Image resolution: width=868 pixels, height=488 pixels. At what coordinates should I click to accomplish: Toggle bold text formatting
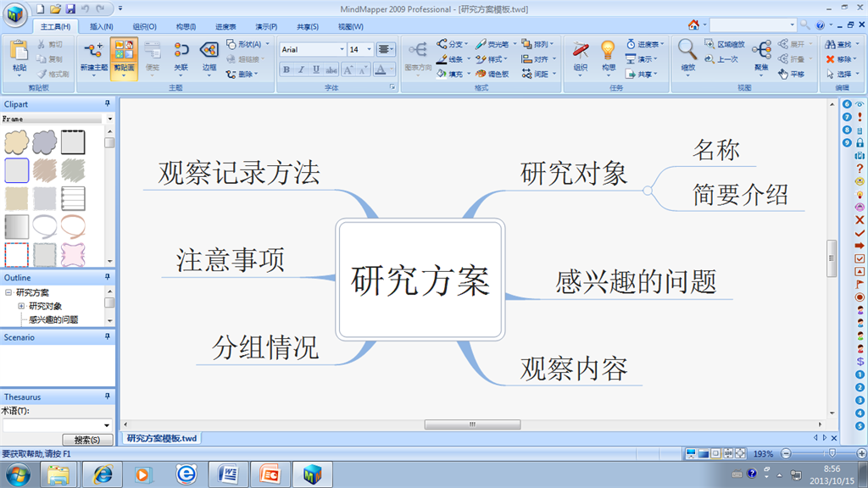[287, 70]
